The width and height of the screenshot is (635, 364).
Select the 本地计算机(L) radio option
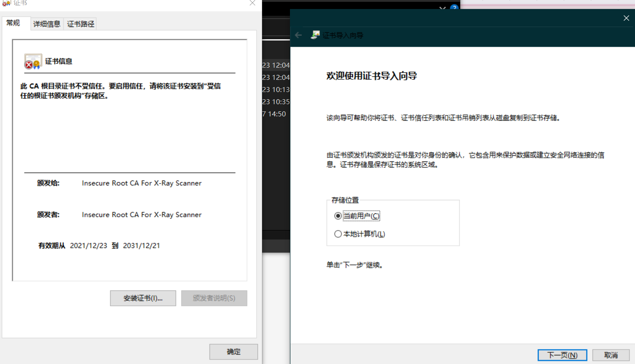360,234
